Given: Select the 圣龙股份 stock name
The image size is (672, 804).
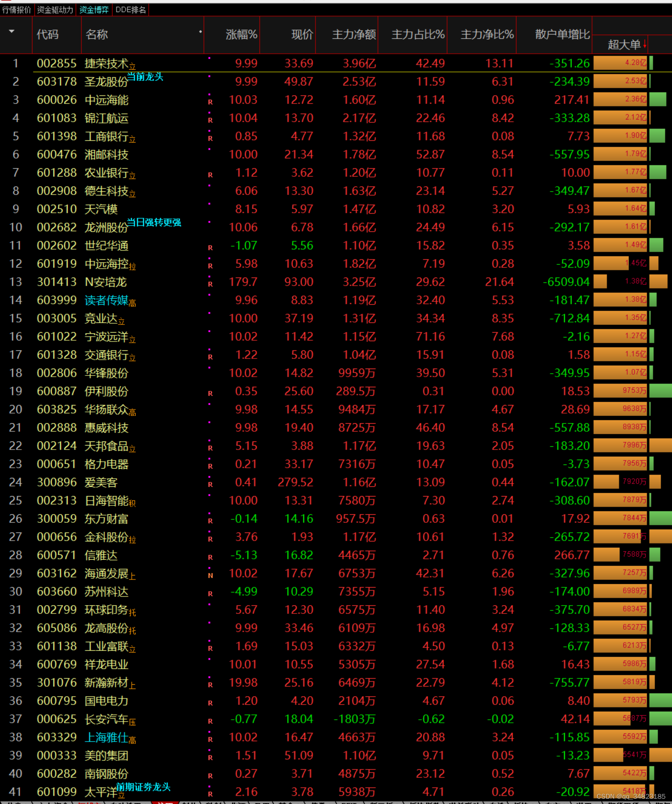Looking at the screenshot, I should [106, 82].
